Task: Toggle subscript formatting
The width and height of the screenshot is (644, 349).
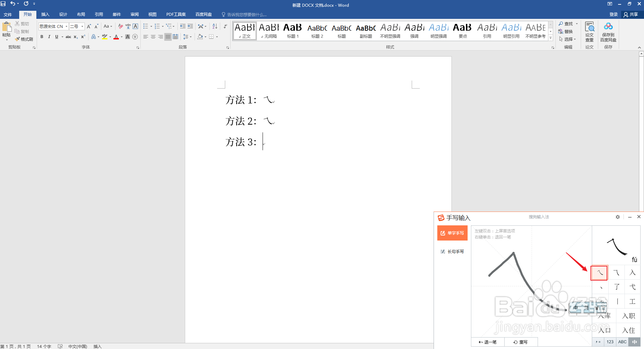Action: click(76, 37)
